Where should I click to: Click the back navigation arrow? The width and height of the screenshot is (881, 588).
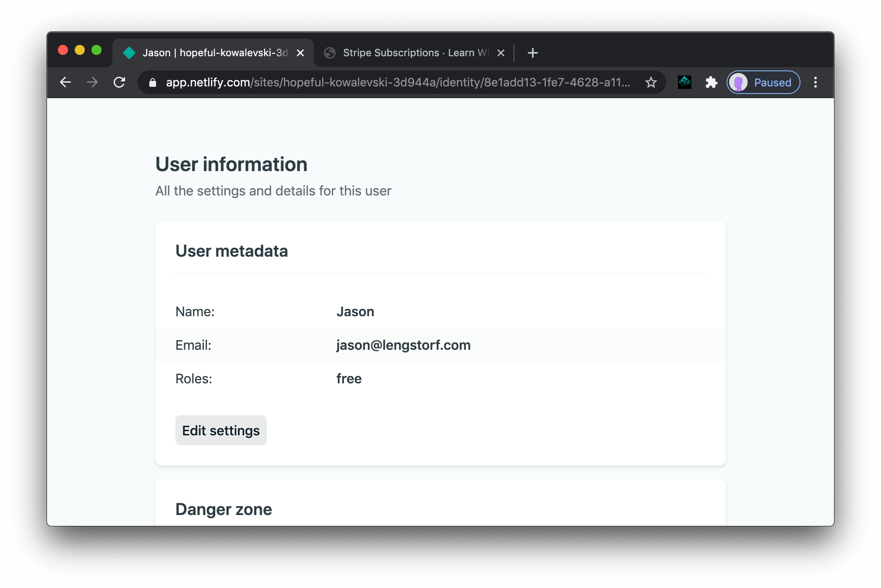(x=66, y=82)
